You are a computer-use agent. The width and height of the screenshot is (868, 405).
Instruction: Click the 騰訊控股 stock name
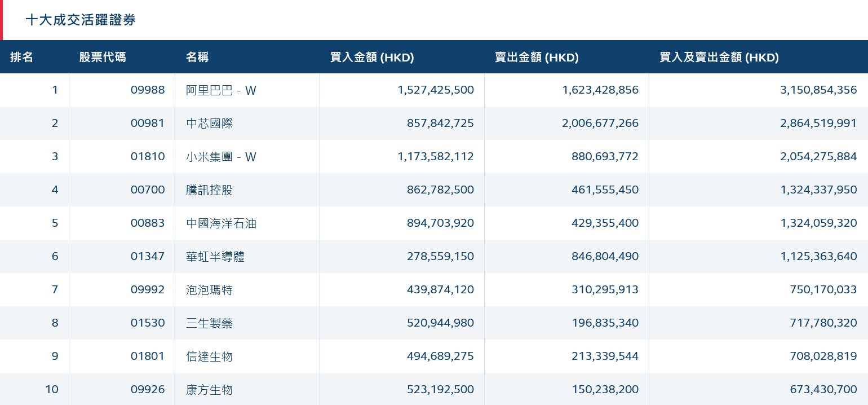click(209, 190)
